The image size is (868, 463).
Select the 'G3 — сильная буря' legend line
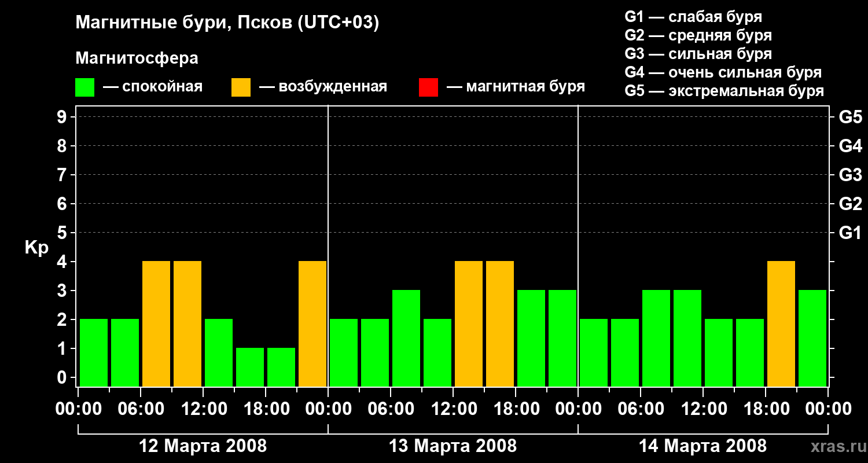click(x=698, y=54)
